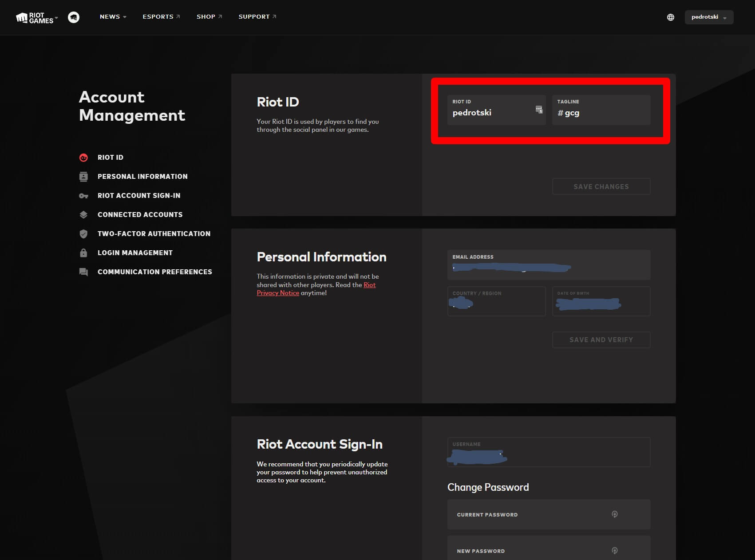
Task: Show current password with eye icon
Action: pos(615,514)
